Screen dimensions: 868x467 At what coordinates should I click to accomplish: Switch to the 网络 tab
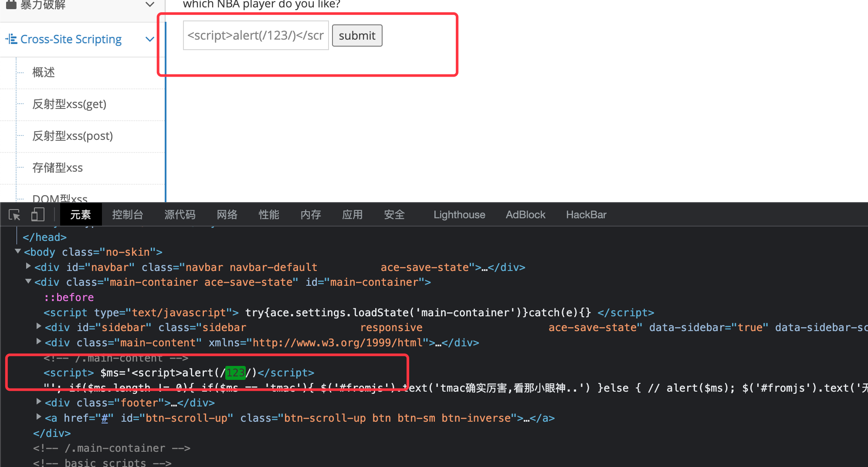227,215
